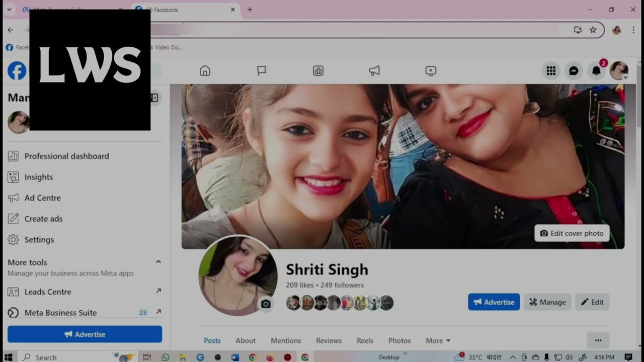Select the Photos tab
This screenshot has height=362, width=644.
pyautogui.click(x=399, y=340)
